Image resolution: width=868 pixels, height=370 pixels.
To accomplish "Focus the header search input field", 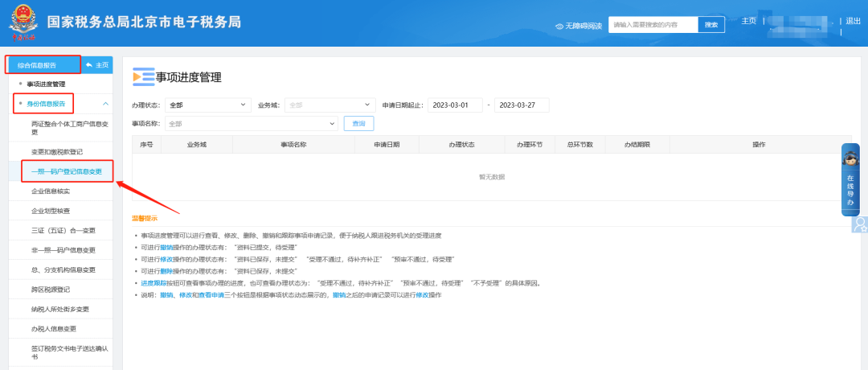I will point(653,25).
